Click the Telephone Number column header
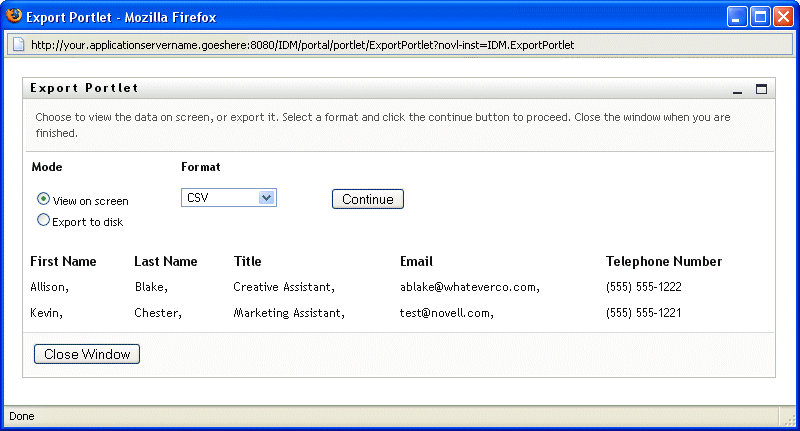 coord(663,262)
